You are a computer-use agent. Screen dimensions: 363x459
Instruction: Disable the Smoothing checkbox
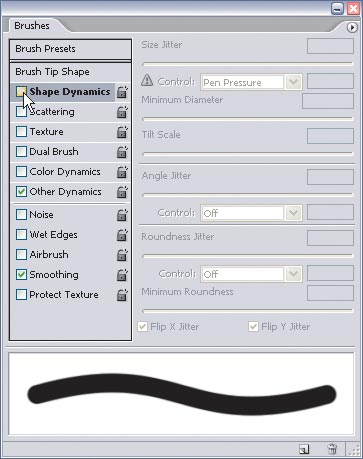(21, 274)
